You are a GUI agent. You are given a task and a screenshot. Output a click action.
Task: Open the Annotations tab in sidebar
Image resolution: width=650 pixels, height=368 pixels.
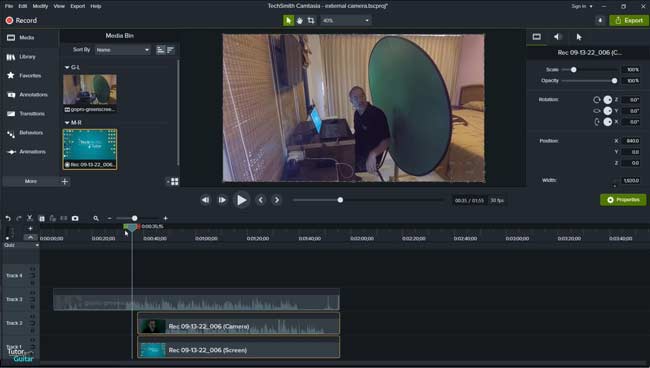click(x=27, y=94)
